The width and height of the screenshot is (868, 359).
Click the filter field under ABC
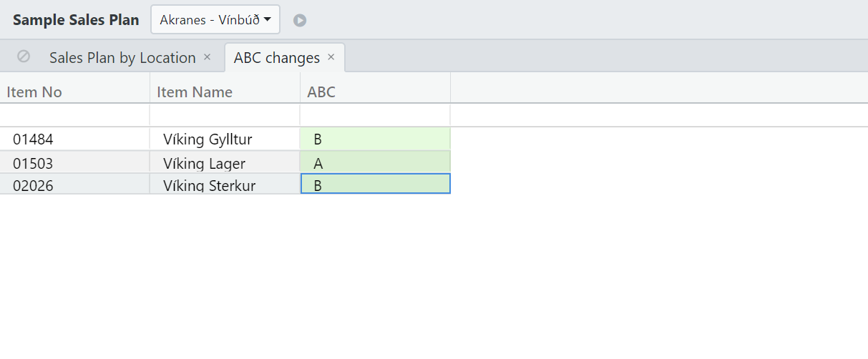tap(375, 115)
